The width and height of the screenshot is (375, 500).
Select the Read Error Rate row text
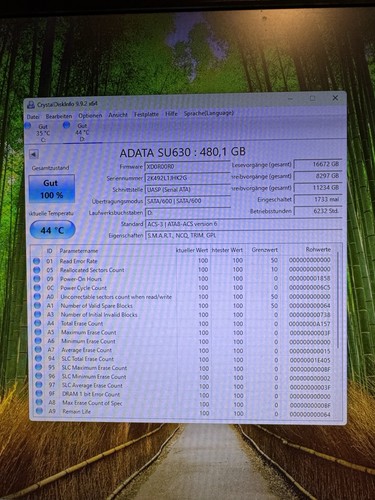coord(79,261)
